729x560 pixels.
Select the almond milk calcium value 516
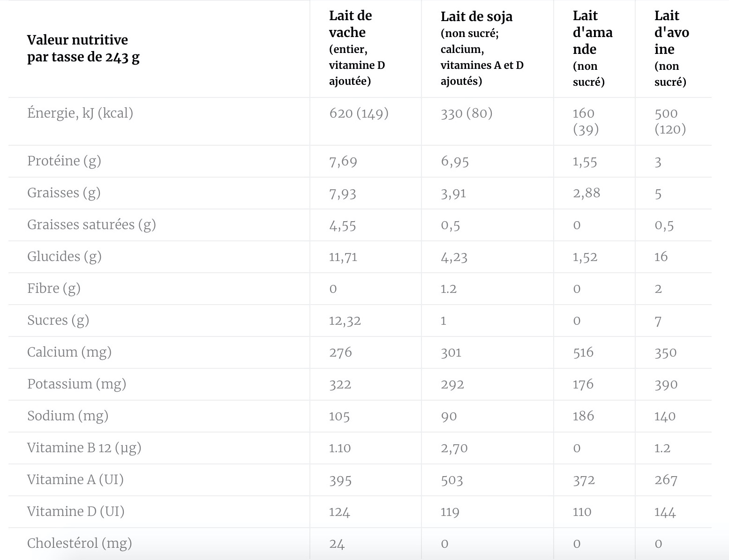(x=583, y=352)
